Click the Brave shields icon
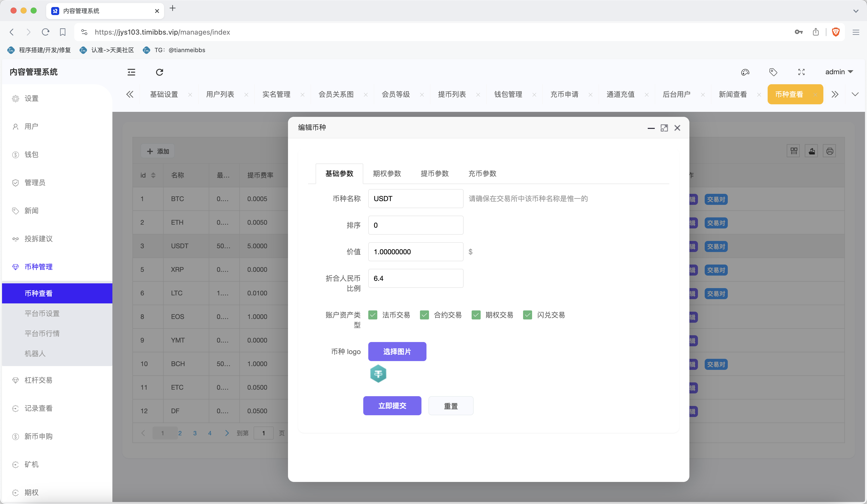The height and width of the screenshot is (504, 867). pyautogui.click(x=836, y=32)
